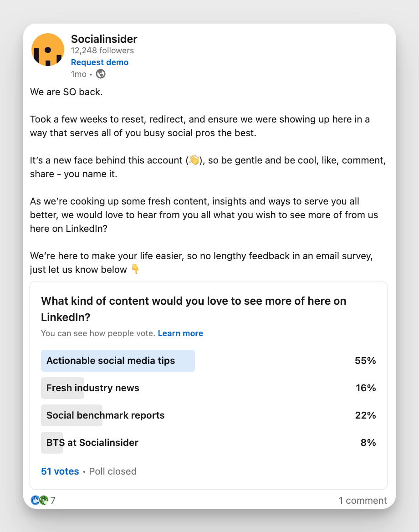This screenshot has width=419, height=532.
Task: Click the 12,248 followers count
Action: coord(102,51)
